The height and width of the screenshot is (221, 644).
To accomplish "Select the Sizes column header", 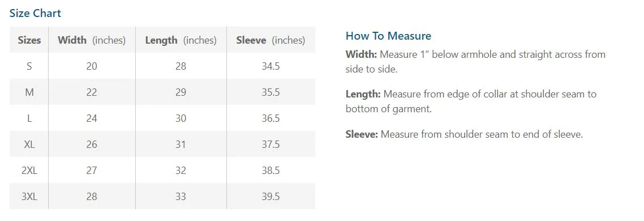I will [29, 40].
